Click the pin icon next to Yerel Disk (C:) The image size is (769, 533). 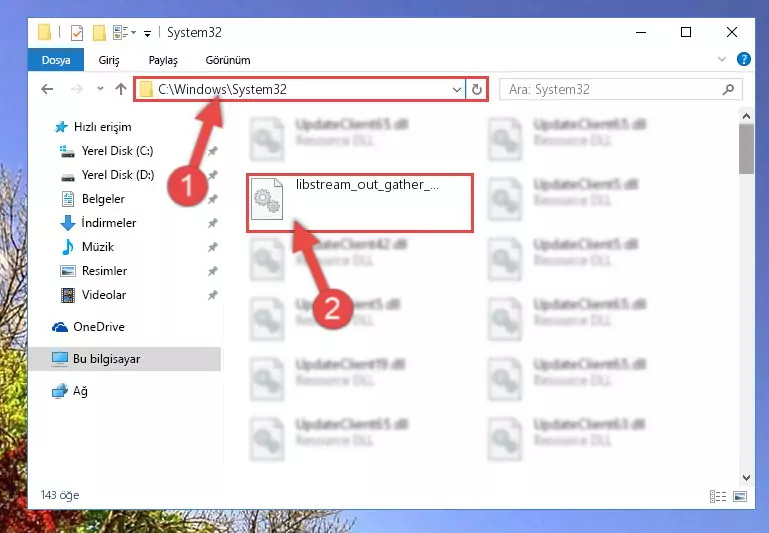[212, 152]
